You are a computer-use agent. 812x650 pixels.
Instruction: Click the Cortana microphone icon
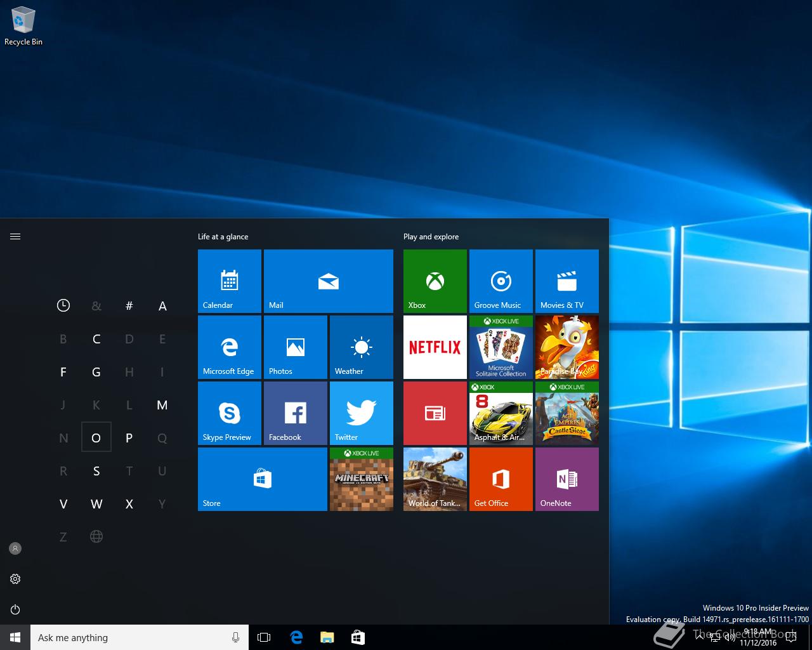tap(236, 637)
